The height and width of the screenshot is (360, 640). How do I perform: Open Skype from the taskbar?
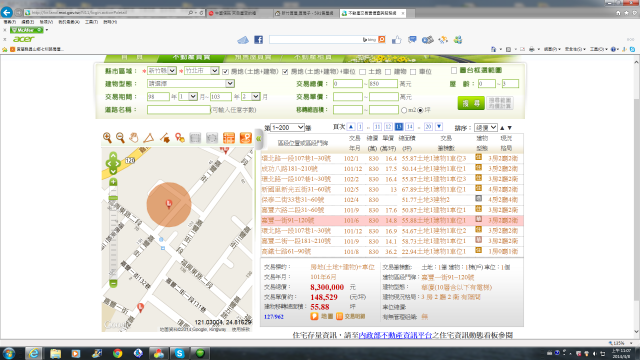179,353
